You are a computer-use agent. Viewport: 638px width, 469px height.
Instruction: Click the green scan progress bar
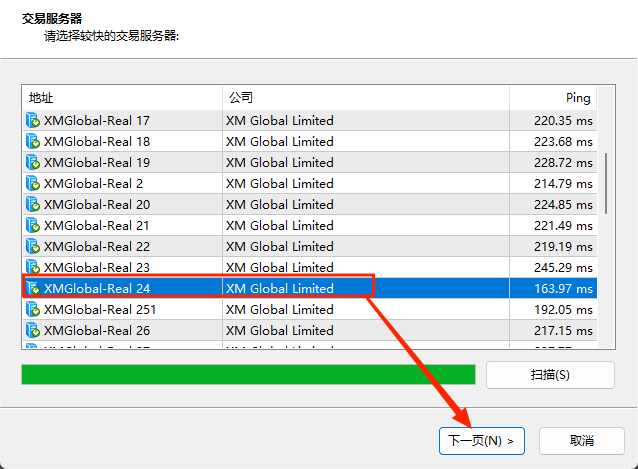tap(248, 375)
